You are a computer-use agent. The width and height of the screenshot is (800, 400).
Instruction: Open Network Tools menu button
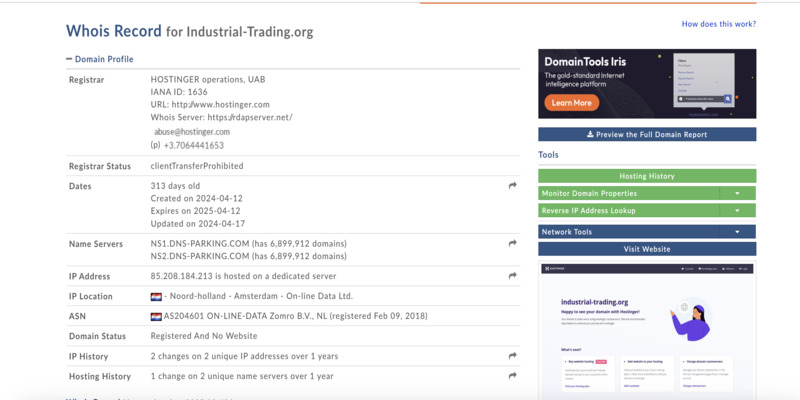point(629,232)
